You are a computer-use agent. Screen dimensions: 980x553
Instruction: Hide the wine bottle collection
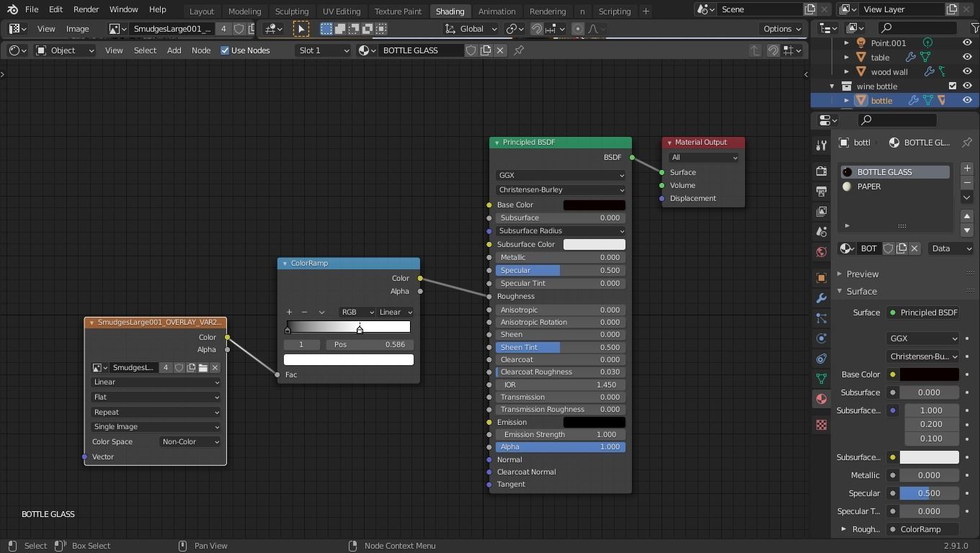(967, 86)
